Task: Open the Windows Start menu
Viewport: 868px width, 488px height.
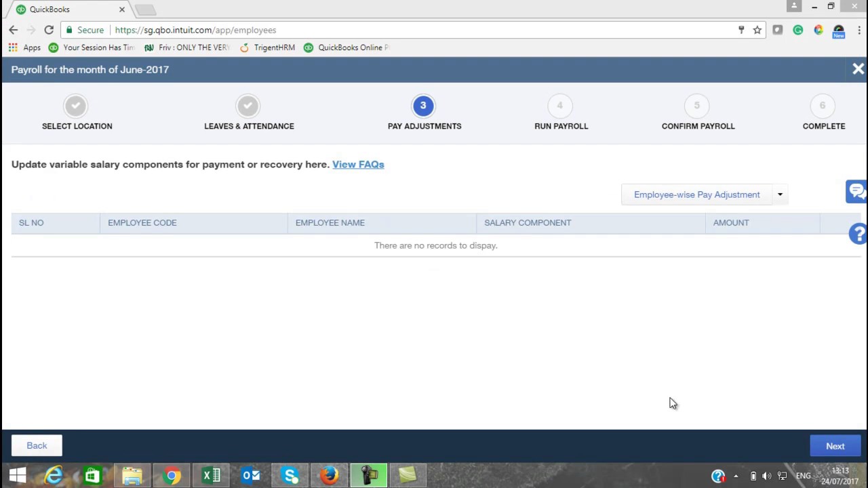Action: pyautogui.click(x=18, y=476)
